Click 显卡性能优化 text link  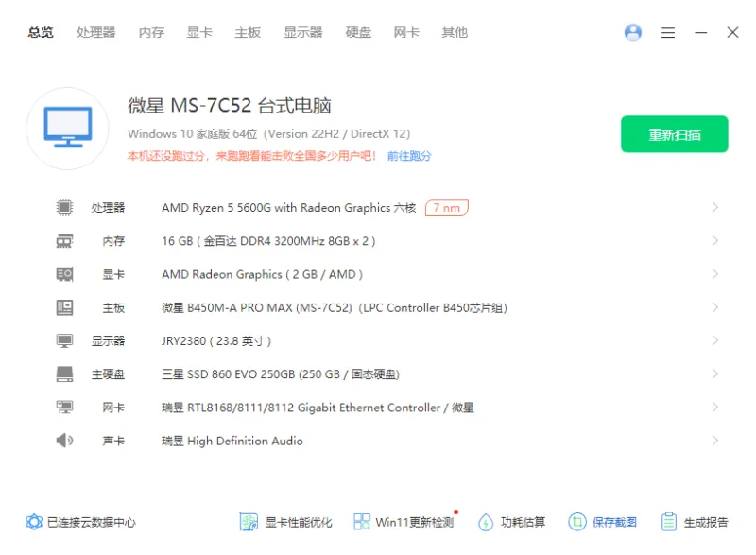(299, 522)
